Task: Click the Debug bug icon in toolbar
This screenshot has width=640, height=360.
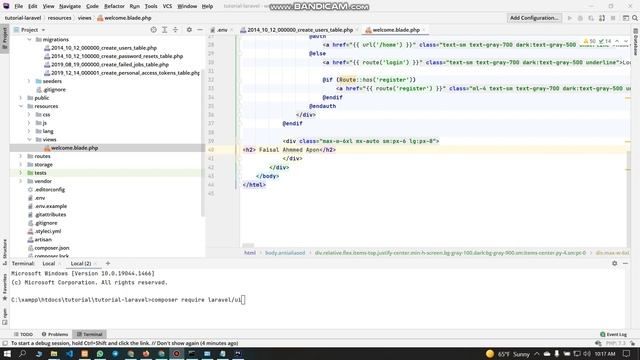Action: [x=580, y=18]
